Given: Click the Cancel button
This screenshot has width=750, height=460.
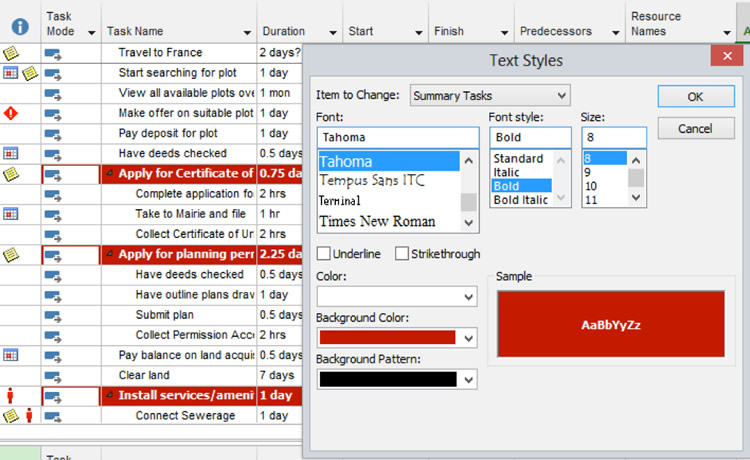Looking at the screenshot, I should click(695, 129).
